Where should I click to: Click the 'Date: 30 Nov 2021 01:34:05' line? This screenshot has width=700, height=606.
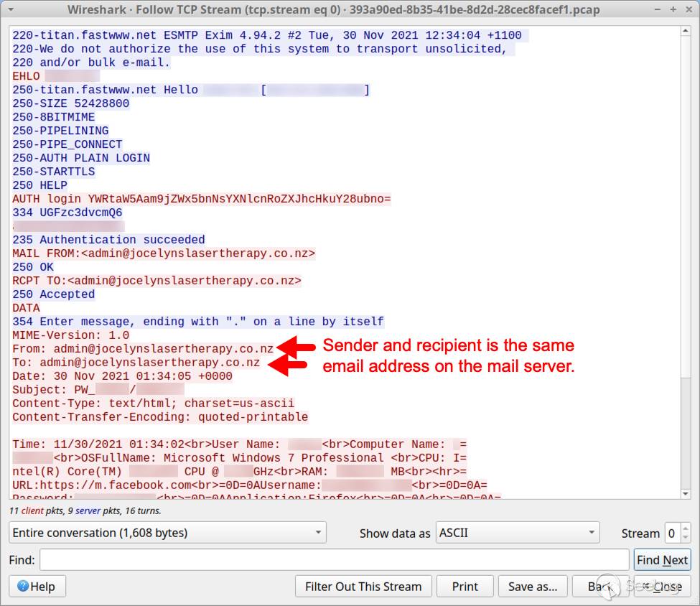tap(122, 376)
